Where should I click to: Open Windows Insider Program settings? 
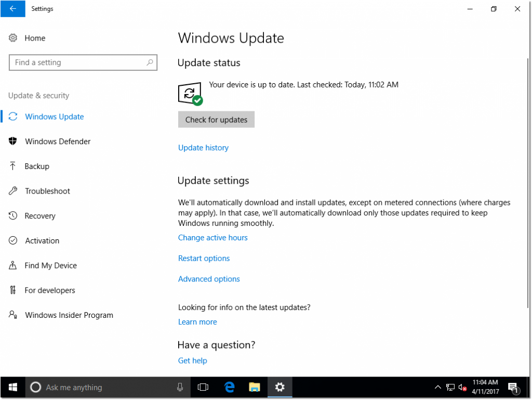(69, 315)
